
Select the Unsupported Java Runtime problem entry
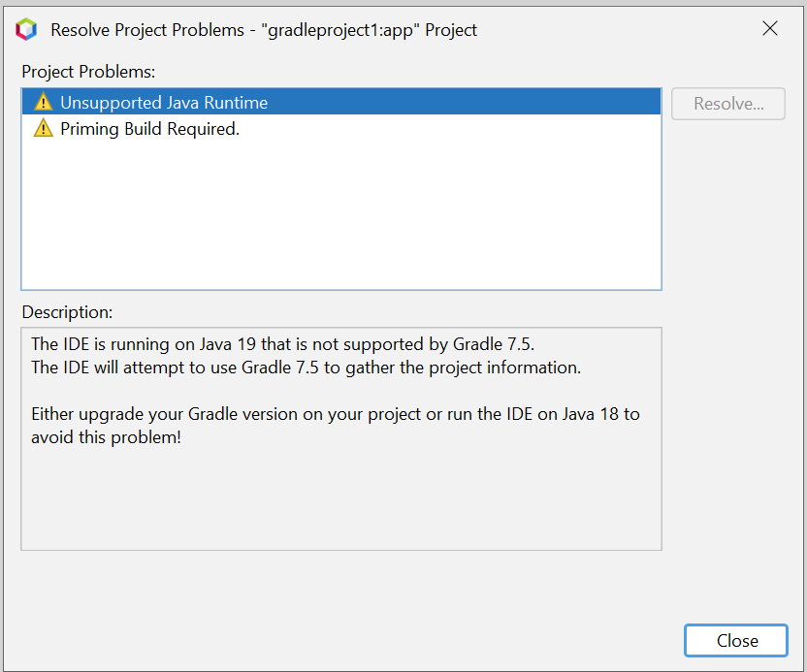[x=341, y=102]
